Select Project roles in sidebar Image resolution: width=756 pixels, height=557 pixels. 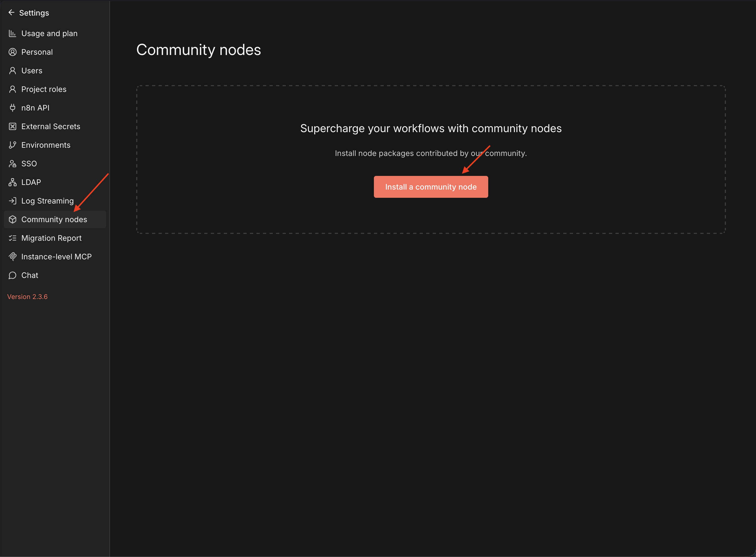(55, 89)
